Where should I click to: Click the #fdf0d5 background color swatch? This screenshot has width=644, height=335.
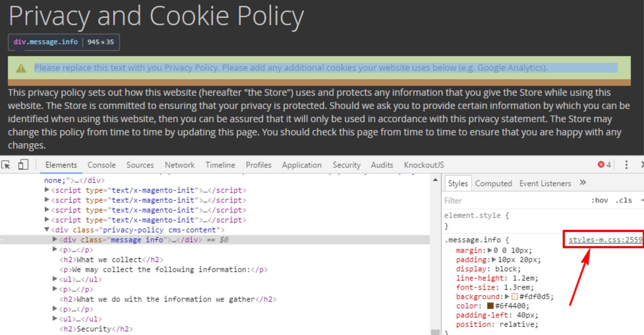[x=515, y=297]
